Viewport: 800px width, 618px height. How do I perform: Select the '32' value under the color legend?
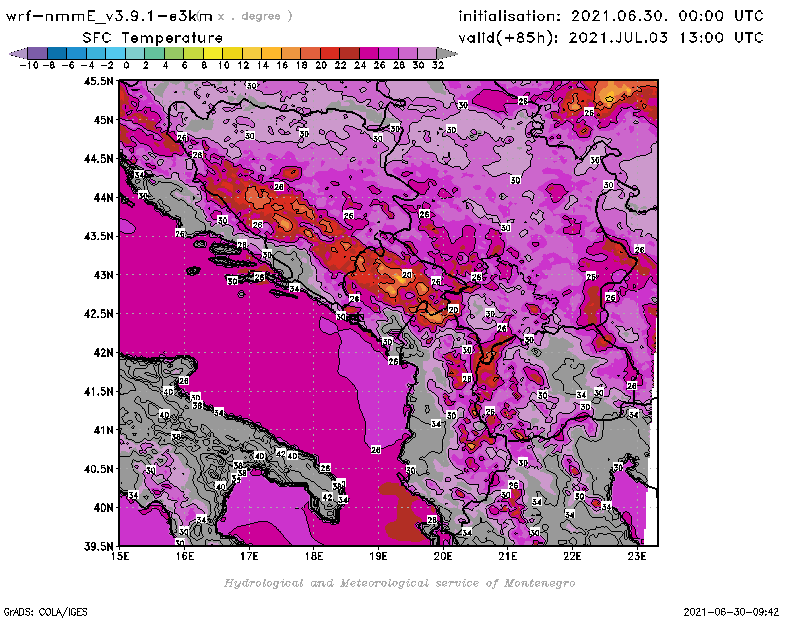(438, 65)
